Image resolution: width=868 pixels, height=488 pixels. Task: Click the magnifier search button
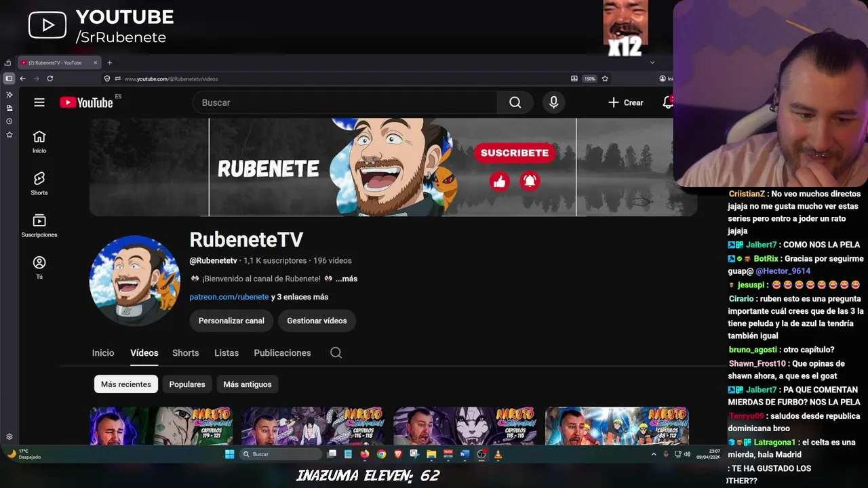[515, 102]
